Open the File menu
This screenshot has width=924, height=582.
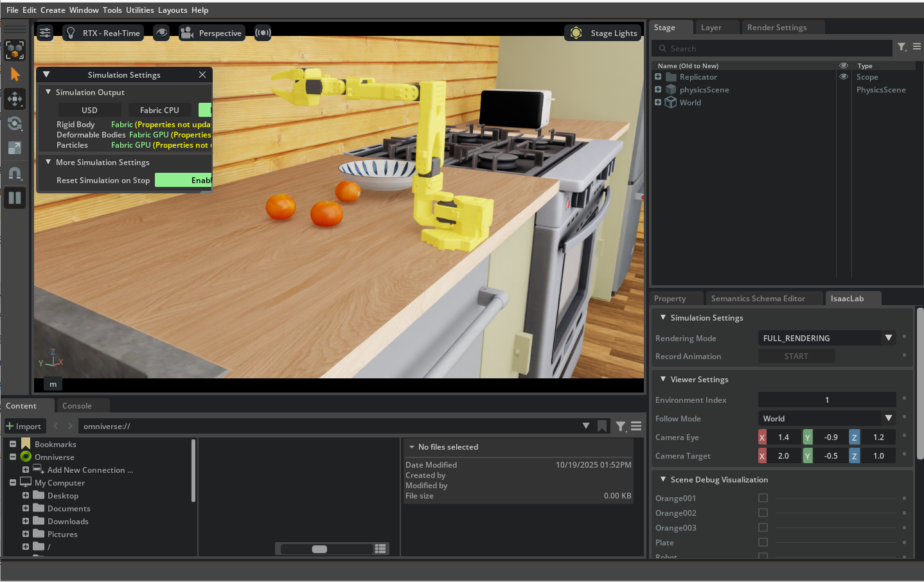[x=12, y=10]
